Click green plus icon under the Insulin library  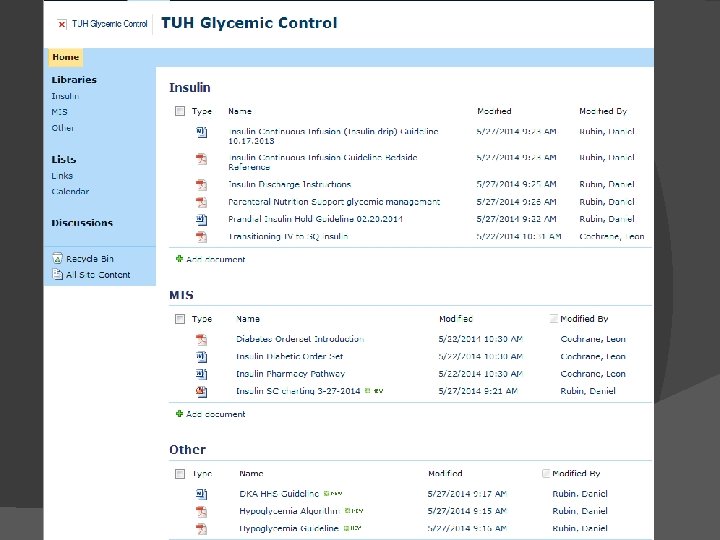coord(179,259)
